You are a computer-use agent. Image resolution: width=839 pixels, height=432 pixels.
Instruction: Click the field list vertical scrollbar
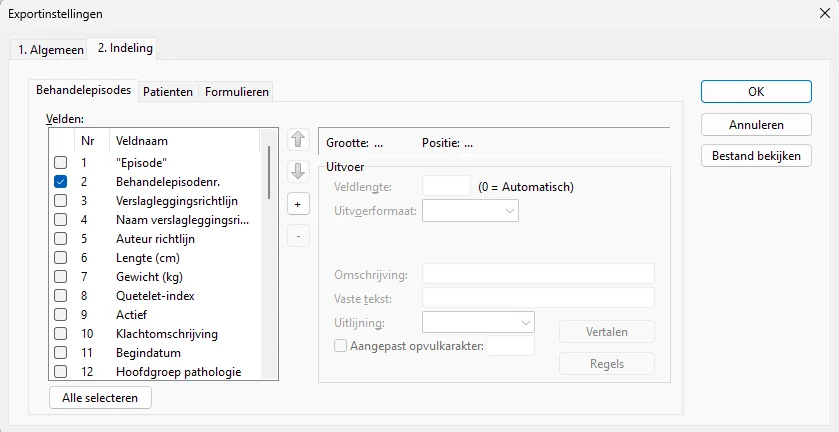point(268,173)
